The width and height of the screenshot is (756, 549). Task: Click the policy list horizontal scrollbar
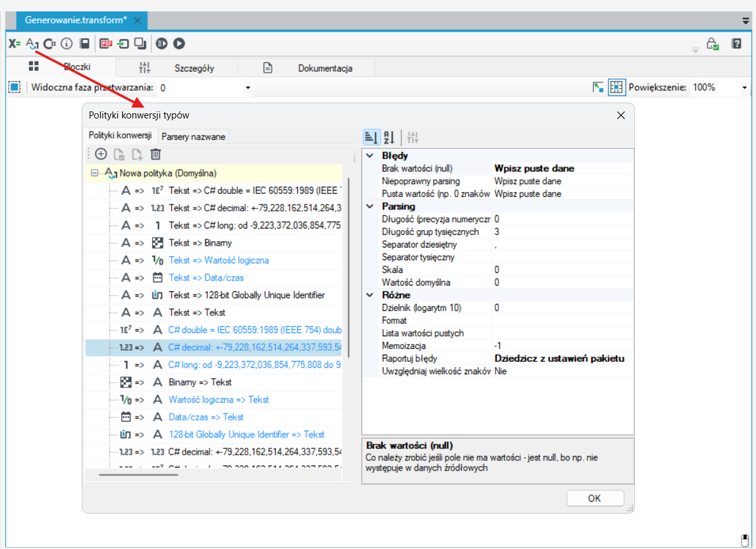point(138,475)
